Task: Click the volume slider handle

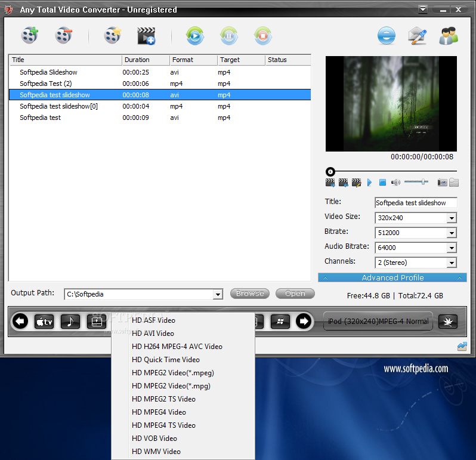Action: coord(423,182)
